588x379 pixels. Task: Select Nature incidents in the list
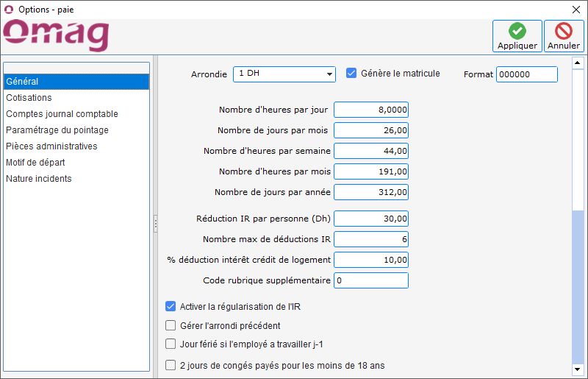pyautogui.click(x=39, y=178)
